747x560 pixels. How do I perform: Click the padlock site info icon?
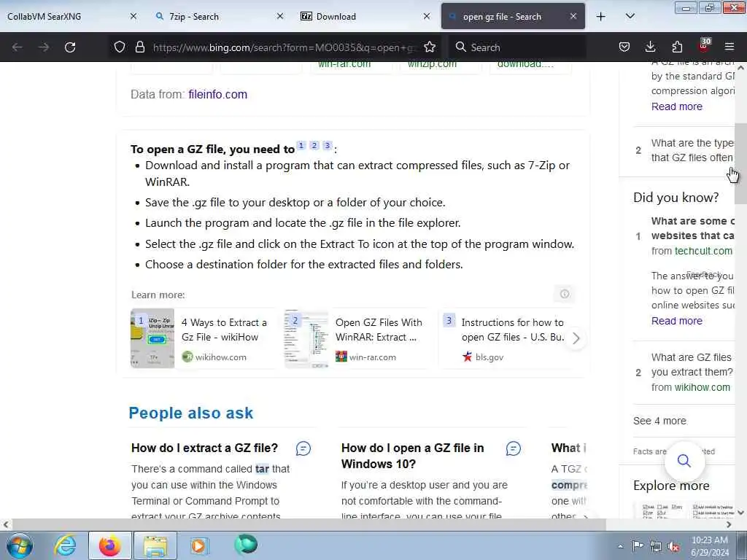139,47
